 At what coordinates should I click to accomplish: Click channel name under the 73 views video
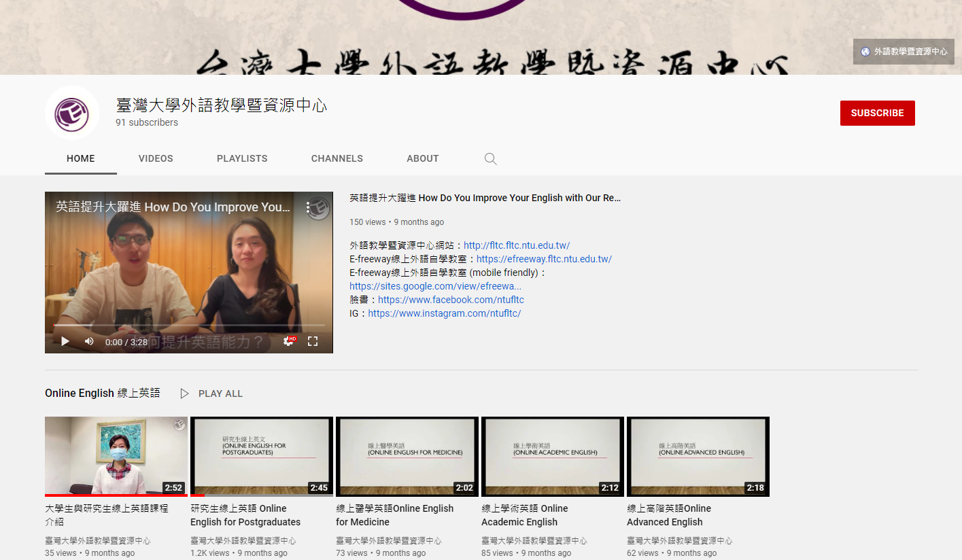(389, 541)
